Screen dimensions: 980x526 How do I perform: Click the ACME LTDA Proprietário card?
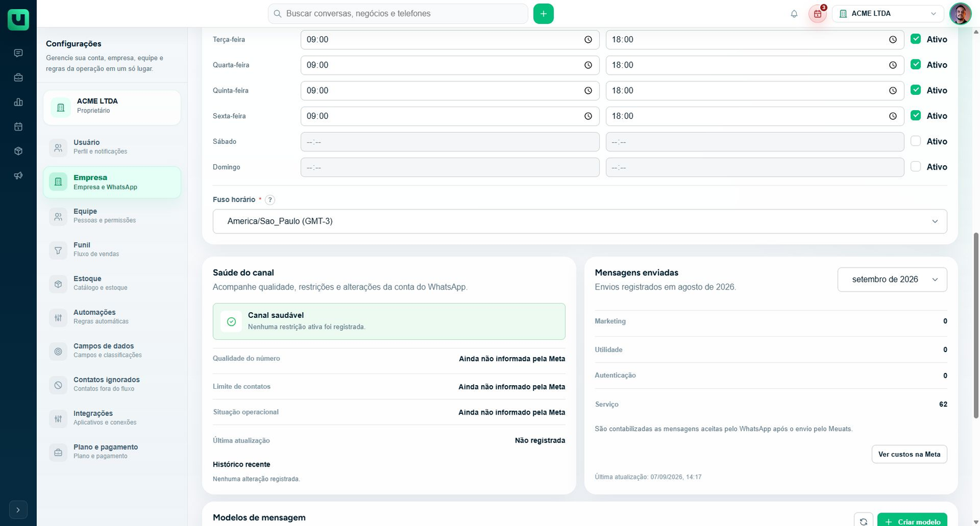pyautogui.click(x=112, y=108)
